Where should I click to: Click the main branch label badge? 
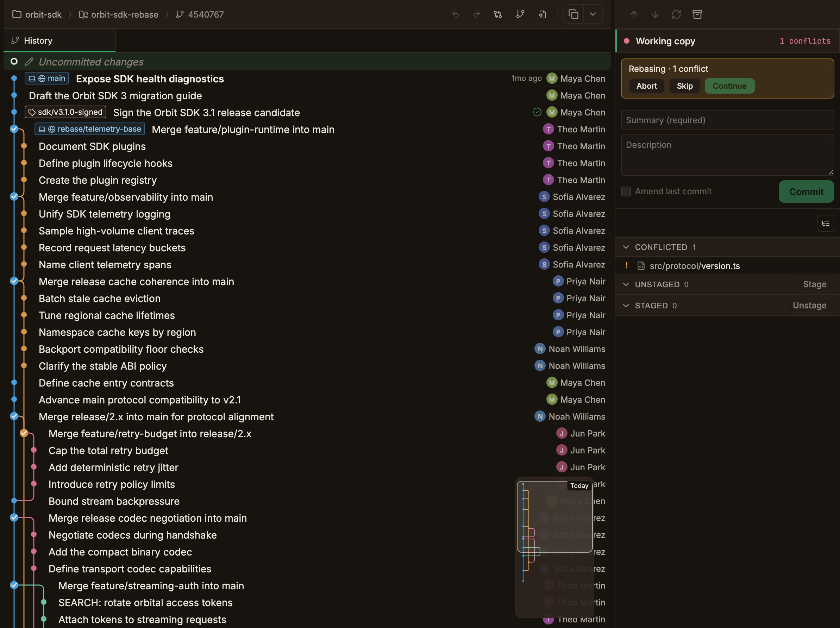coord(47,78)
